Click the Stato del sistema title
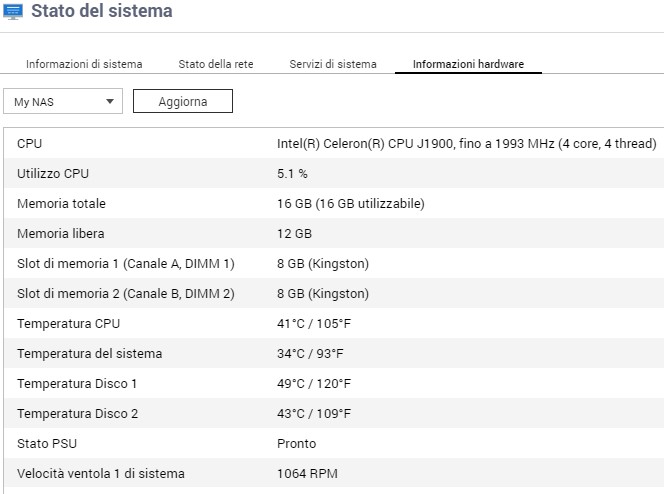Viewport: 664px width, 494px height. (x=102, y=12)
